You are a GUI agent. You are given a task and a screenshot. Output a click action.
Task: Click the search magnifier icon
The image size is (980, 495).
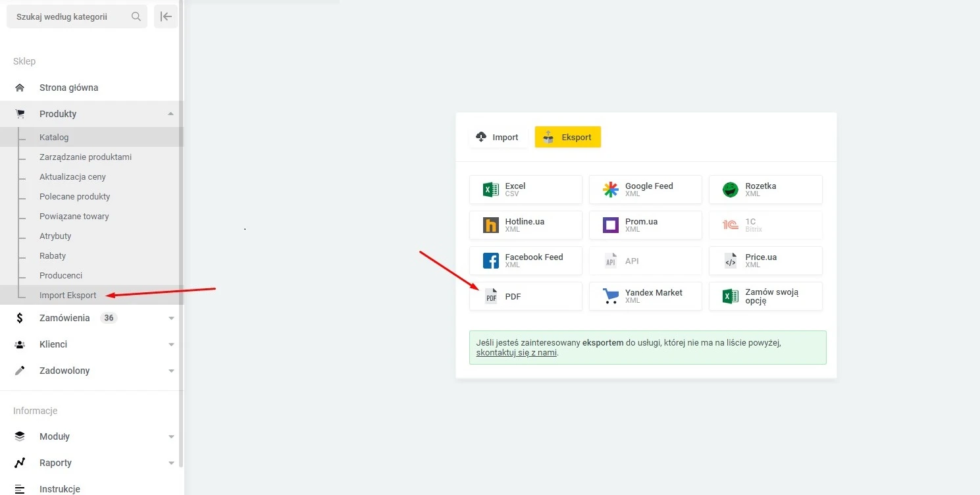[x=136, y=16]
